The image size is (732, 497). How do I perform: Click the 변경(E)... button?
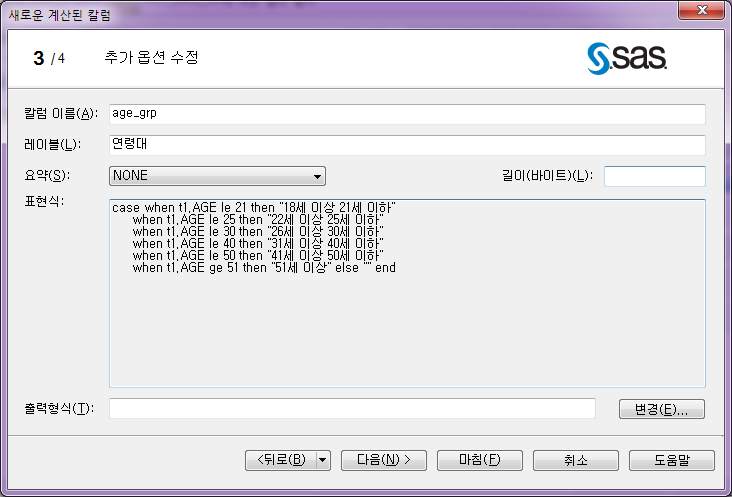click(x=662, y=409)
